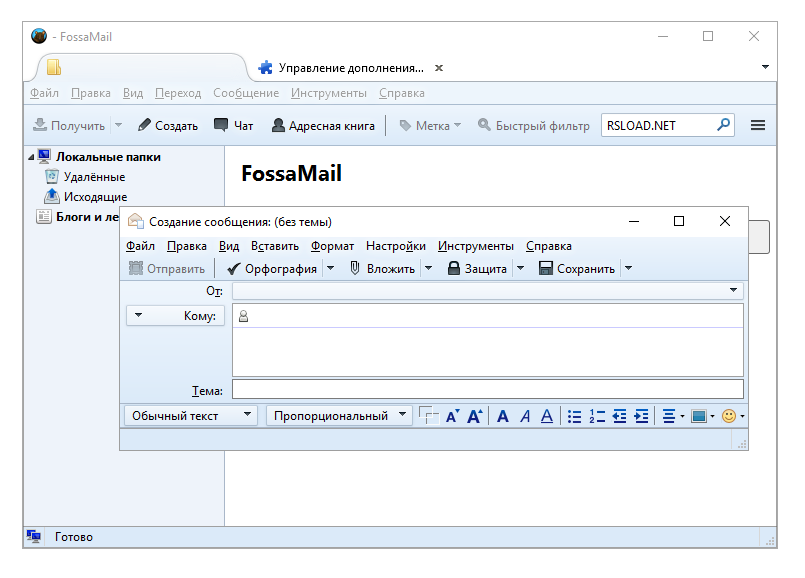Toggle underline formatting
Viewport: 805px width, 578px height.
(547, 416)
